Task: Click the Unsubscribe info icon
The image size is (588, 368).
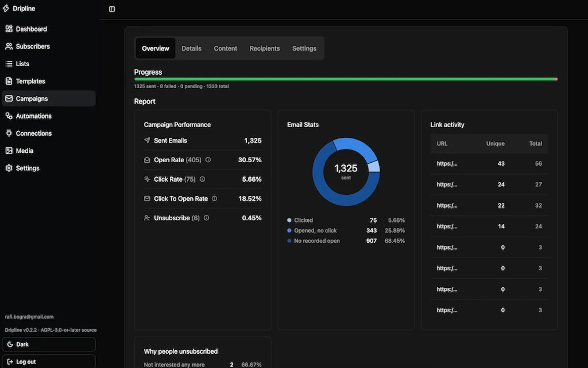Action: pyautogui.click(x=206, y=218)
